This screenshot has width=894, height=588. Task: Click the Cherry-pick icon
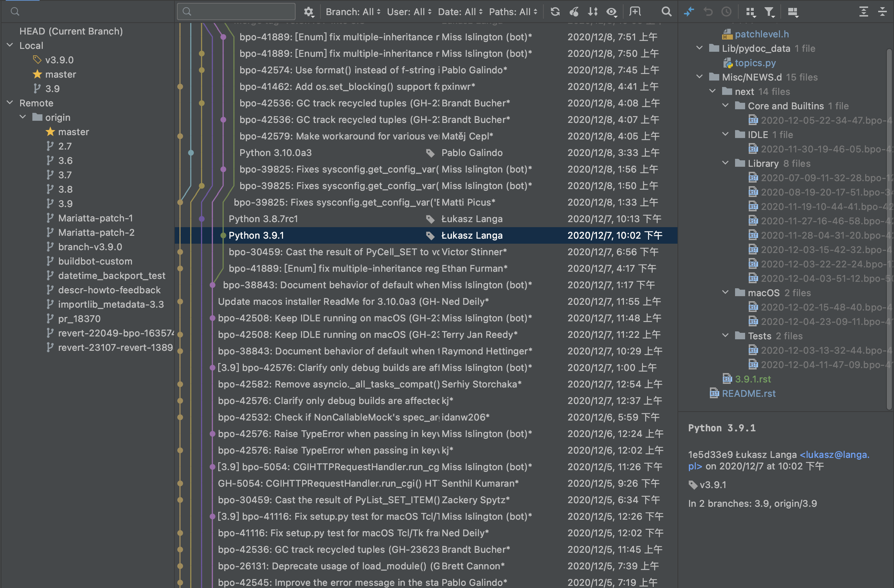point(574,12)
